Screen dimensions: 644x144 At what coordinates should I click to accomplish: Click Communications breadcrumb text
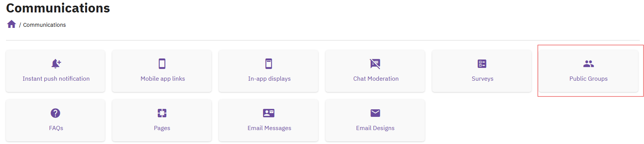(x=44, y=25)
